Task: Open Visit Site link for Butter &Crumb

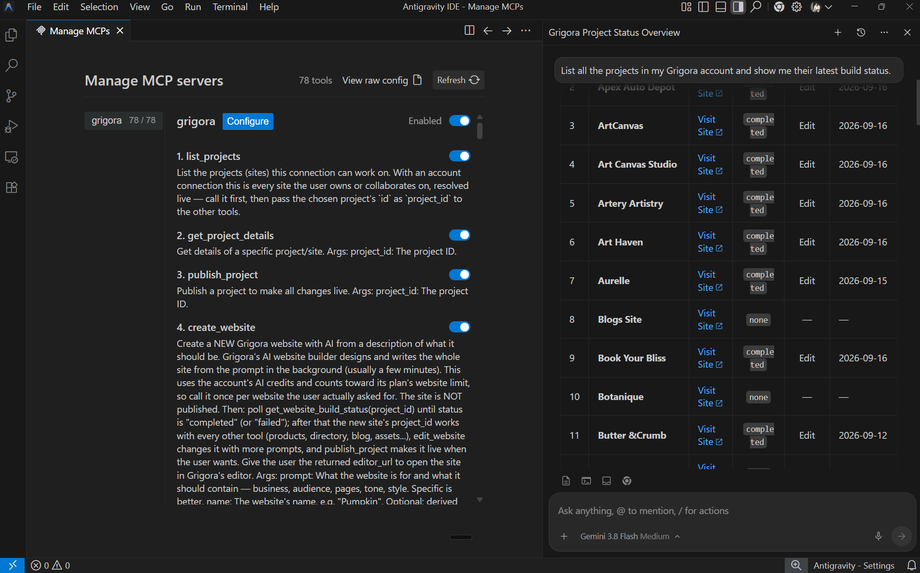Action: coord(710,435)
